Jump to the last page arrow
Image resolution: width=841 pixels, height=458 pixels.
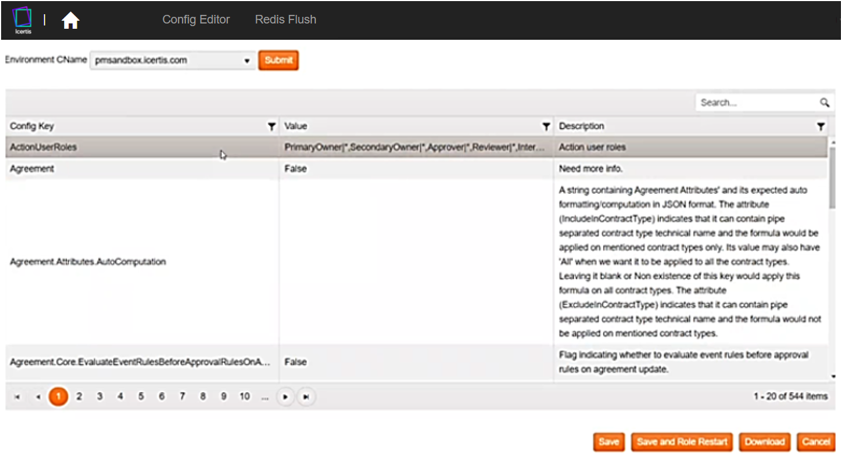(x=306, y=397)
